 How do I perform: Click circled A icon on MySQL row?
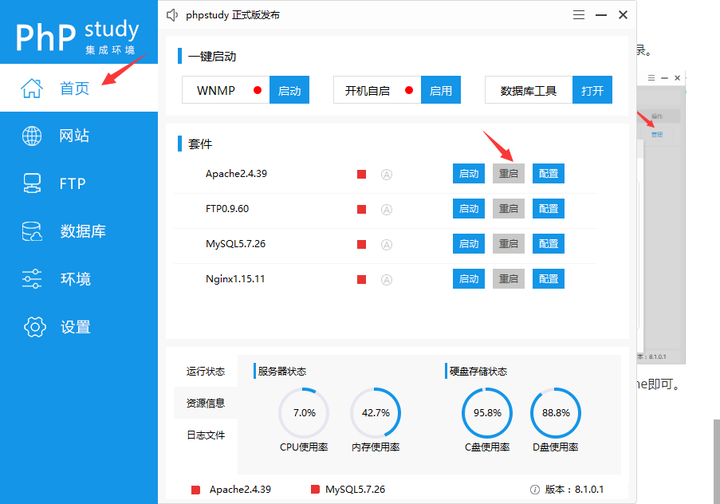pos(387,245)
